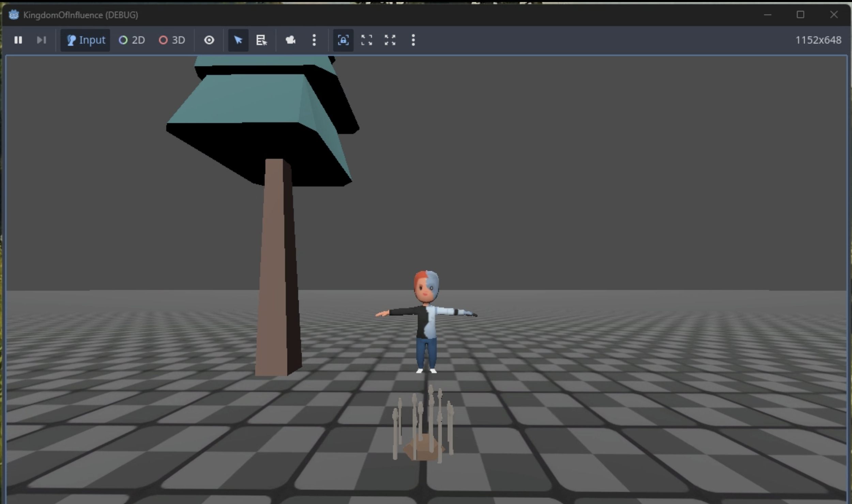Select the list-based node selection tool
This screenshot has width=852, height=504.
pyautogui.click(x=261, y=40)
